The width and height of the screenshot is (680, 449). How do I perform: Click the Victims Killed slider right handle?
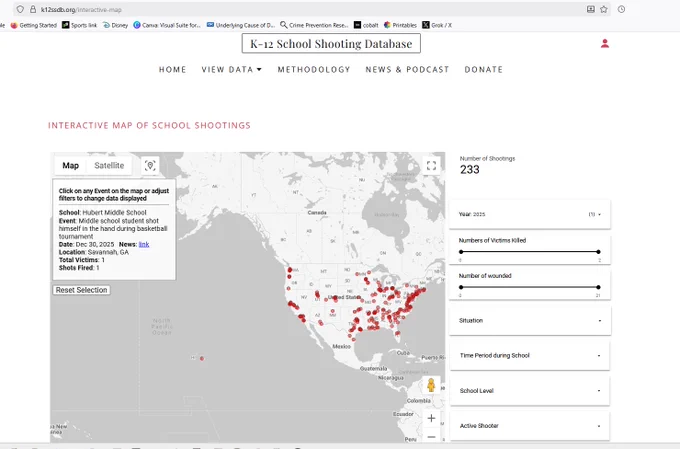tap(598, 252)
